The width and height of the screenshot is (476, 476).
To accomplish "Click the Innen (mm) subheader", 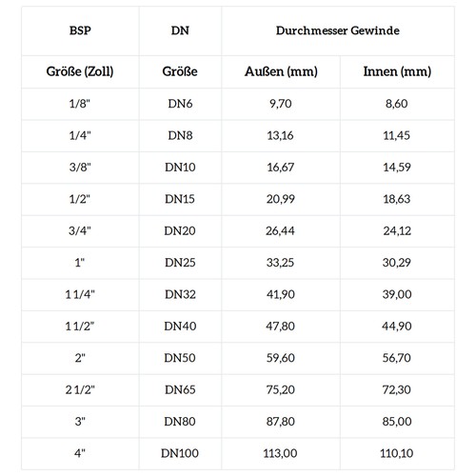I will tap(397, 71).
